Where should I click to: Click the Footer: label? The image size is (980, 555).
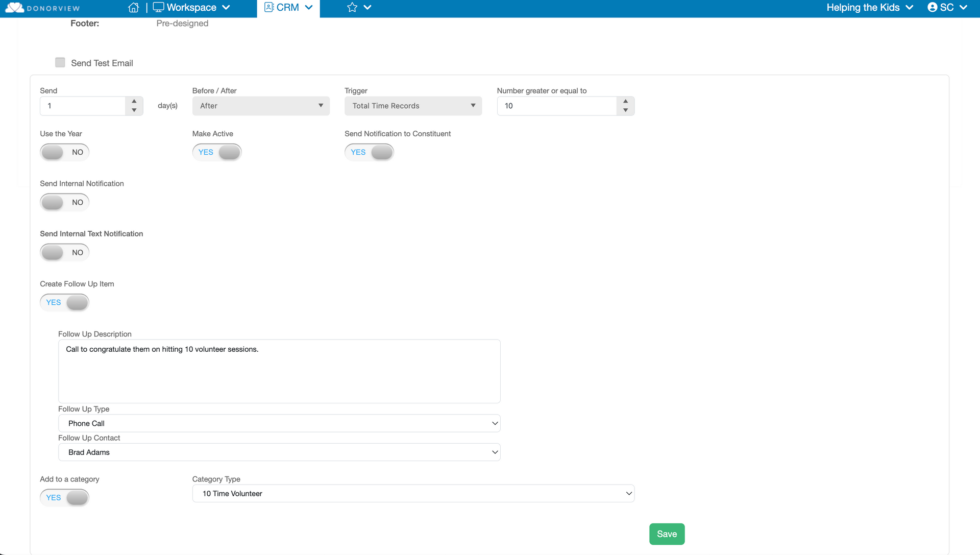click(x=85, y=23)
